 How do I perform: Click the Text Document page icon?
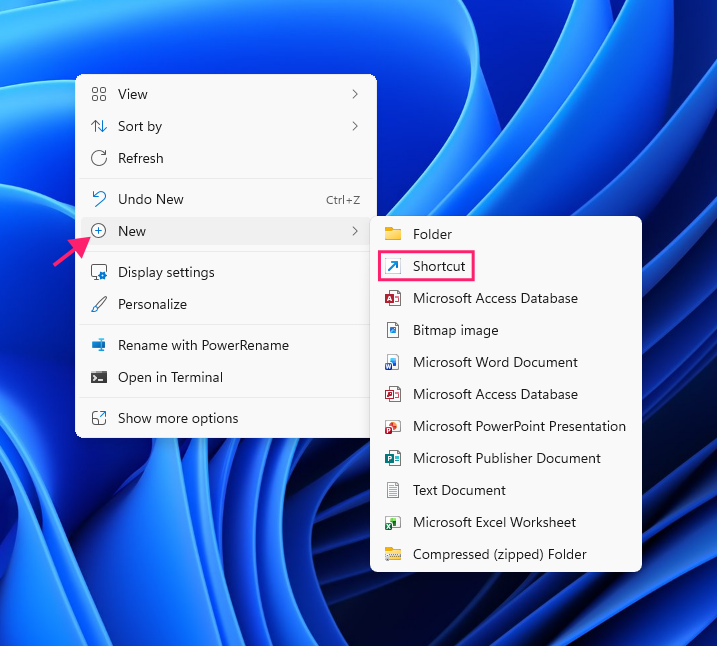point(393,490)
